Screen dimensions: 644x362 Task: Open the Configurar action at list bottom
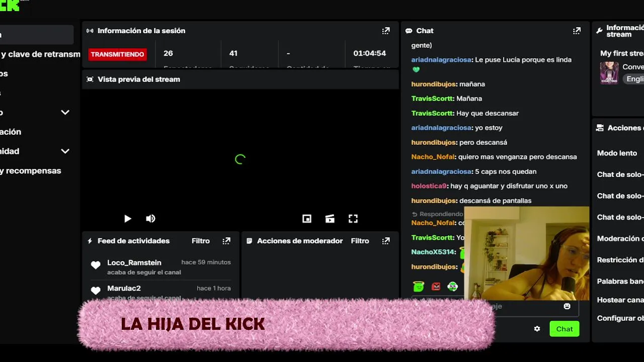[620, 318]
